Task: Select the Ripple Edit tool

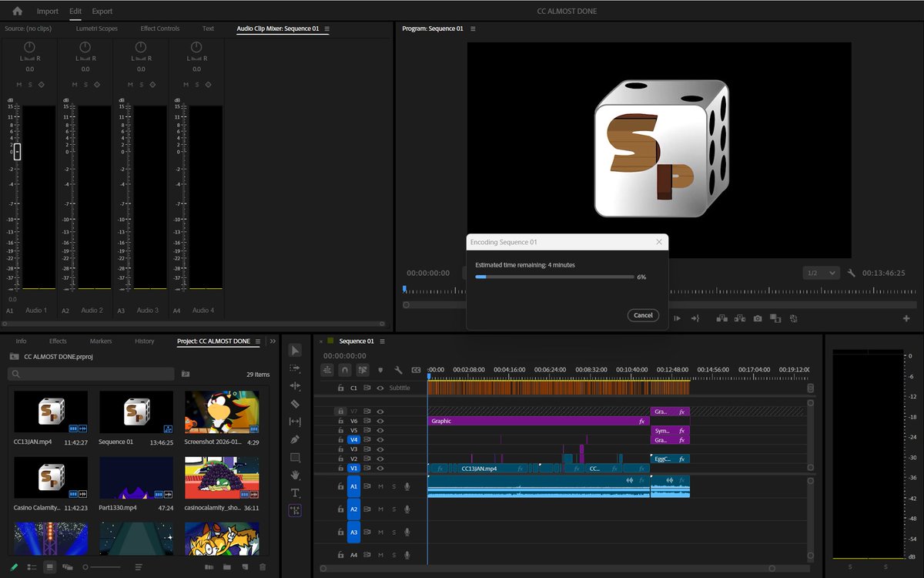Action: click(x=295, y=386)
